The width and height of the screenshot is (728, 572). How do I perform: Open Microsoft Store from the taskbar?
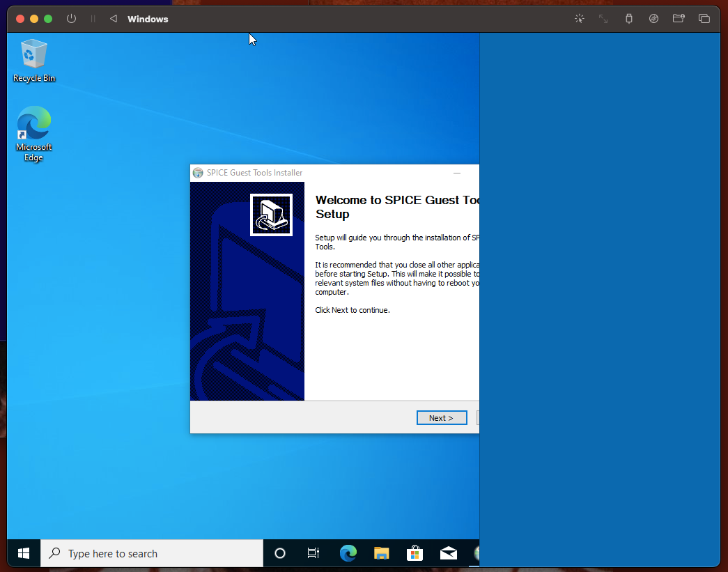point(415,553)
